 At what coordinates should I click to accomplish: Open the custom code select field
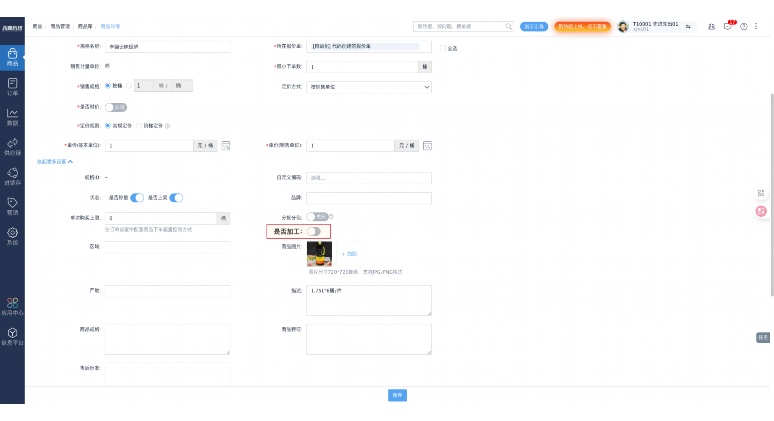(x=369, y=178)
